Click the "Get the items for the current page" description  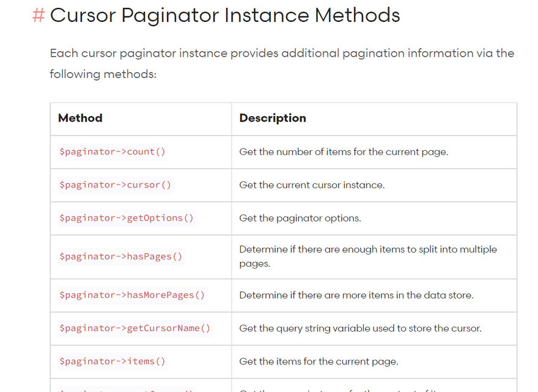(319, 361)
